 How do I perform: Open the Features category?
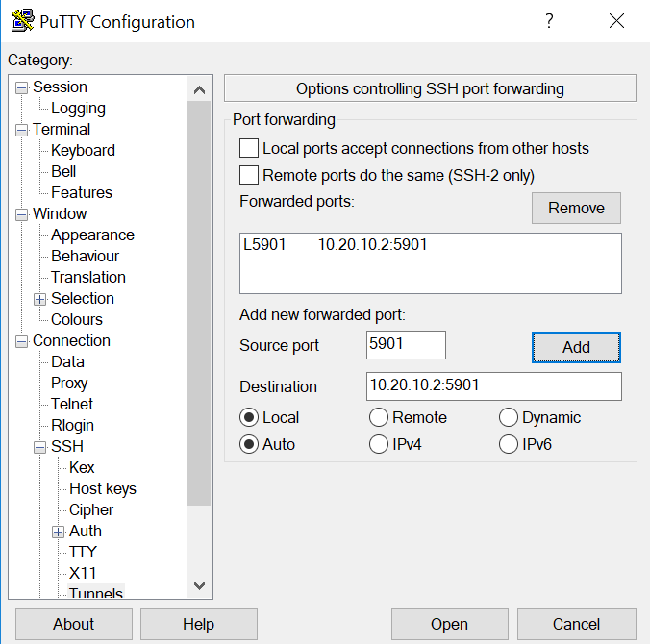82,192
